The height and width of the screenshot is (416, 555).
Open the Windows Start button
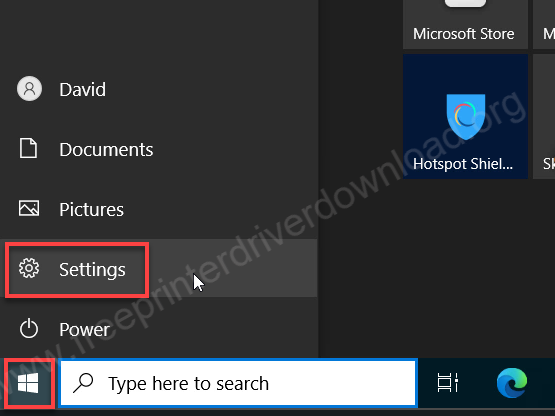pos(28,383)
